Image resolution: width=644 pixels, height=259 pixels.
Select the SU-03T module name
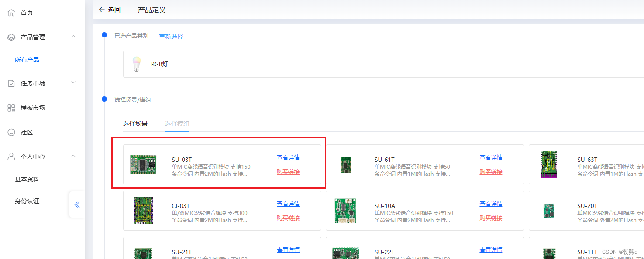click(182, 160)
